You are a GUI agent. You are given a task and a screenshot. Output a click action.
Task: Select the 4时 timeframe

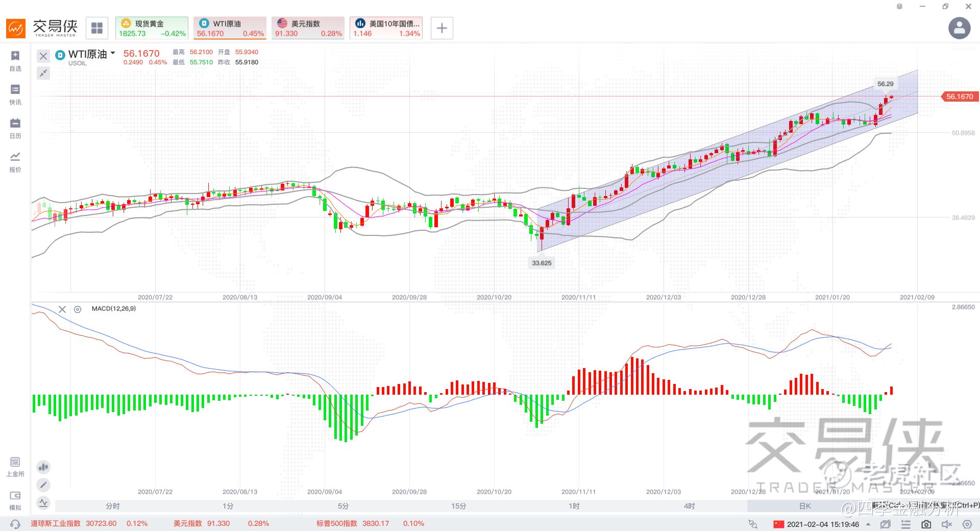(x=690, y=506)
